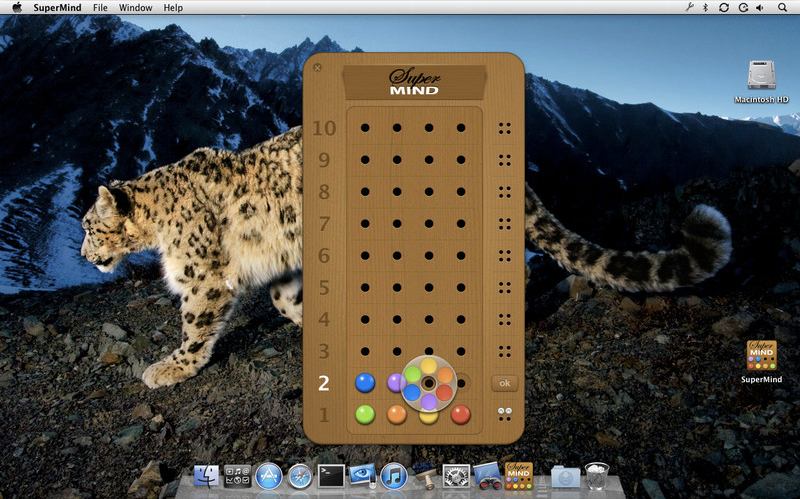Click the volume icon in menu bar
The image size is (800, 499).
pyautogui.click(x=760, y=7)
